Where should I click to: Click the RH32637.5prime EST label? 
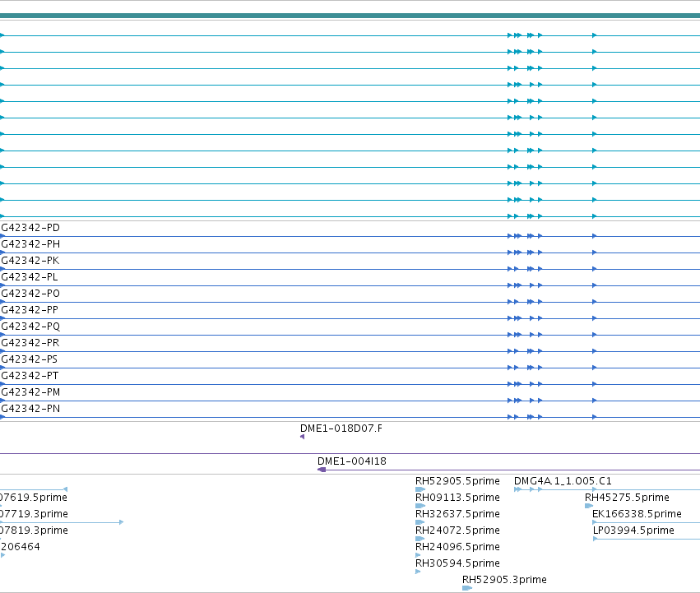point(457,514)
